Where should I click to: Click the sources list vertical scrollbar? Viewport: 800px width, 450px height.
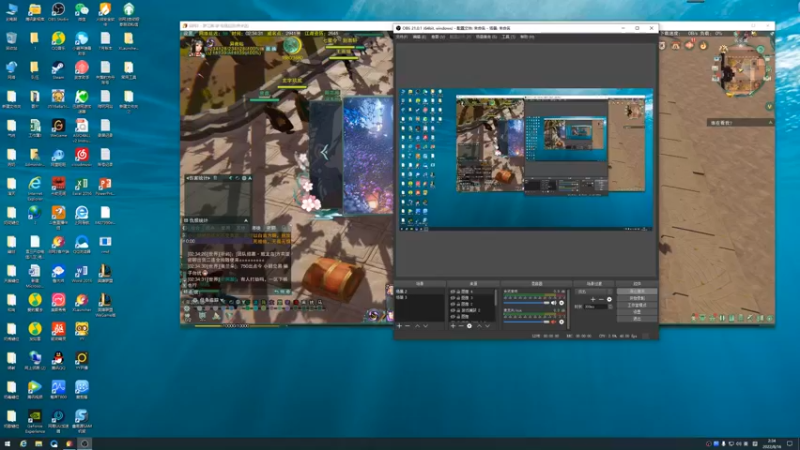496,297
